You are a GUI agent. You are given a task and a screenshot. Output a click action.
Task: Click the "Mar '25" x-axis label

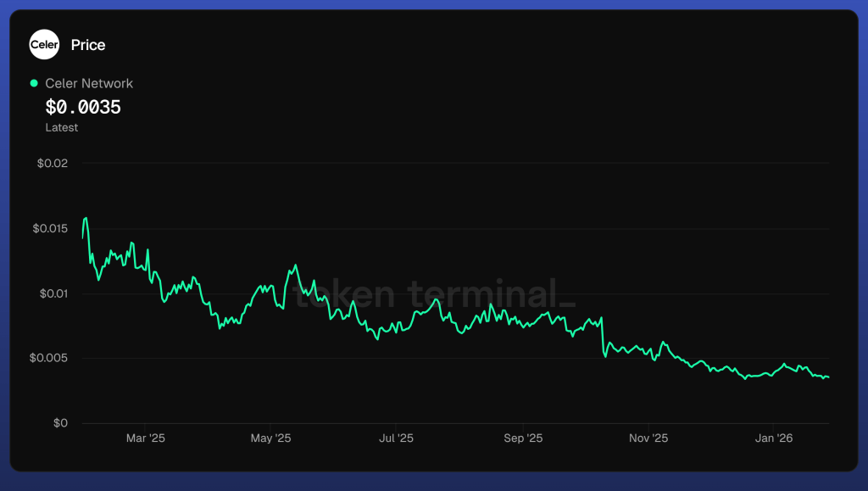pos(146,438)
